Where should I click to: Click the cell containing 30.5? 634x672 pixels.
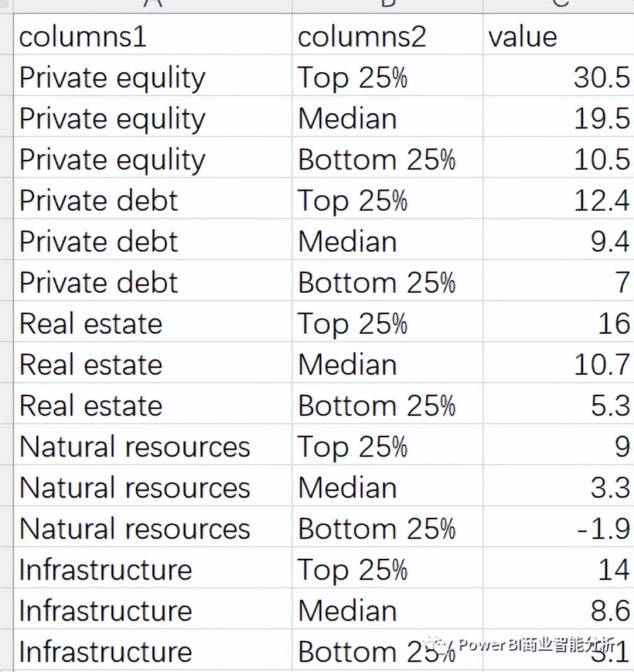click(x=558, y=76)
